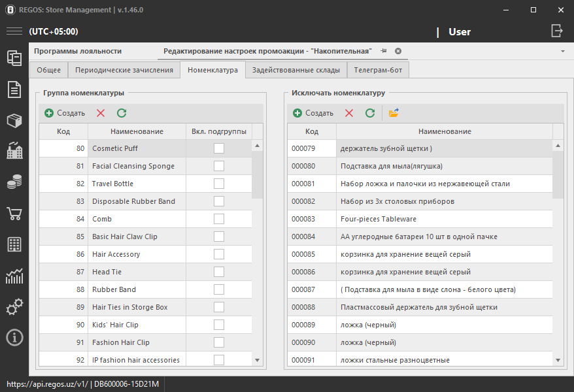Expand the tab list dropdown arrow
This screenshot has height=392, width=574.
click(x=563, y=51)
